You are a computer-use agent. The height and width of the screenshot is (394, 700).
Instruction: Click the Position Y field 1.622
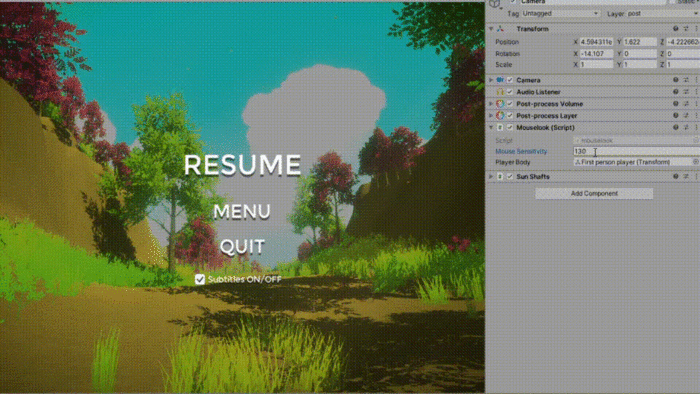(640, 42)
